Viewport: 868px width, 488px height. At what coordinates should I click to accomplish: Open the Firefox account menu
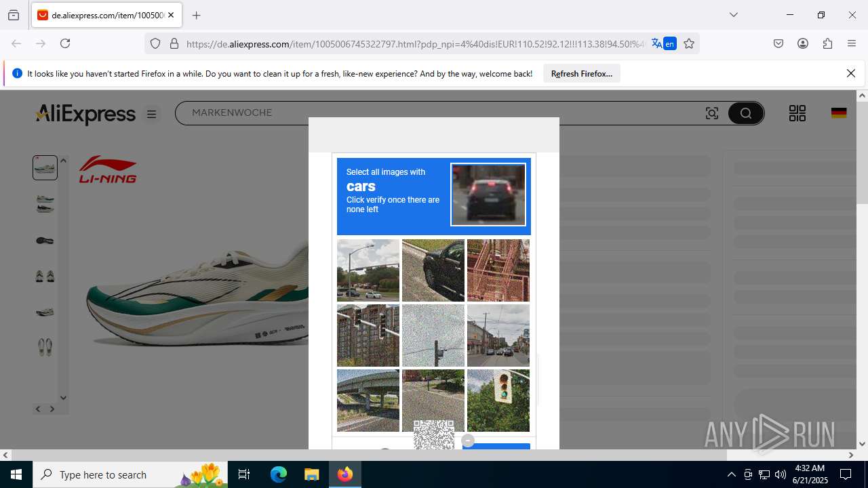click(x=803, y=43)
